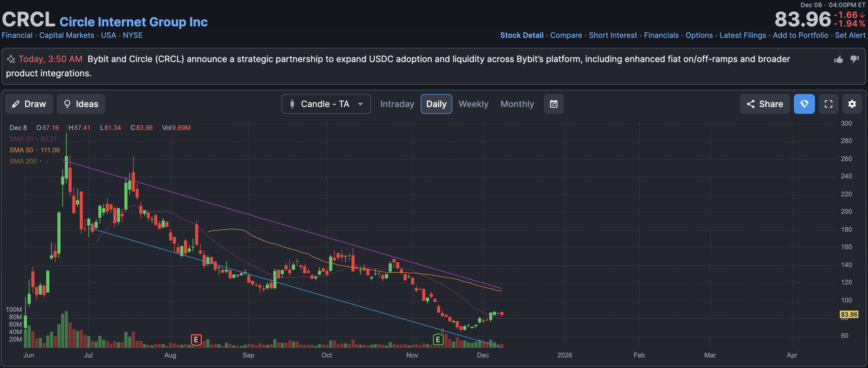Open chart settings gear
This screenshot has height=368, width=868.
[852, 104]
